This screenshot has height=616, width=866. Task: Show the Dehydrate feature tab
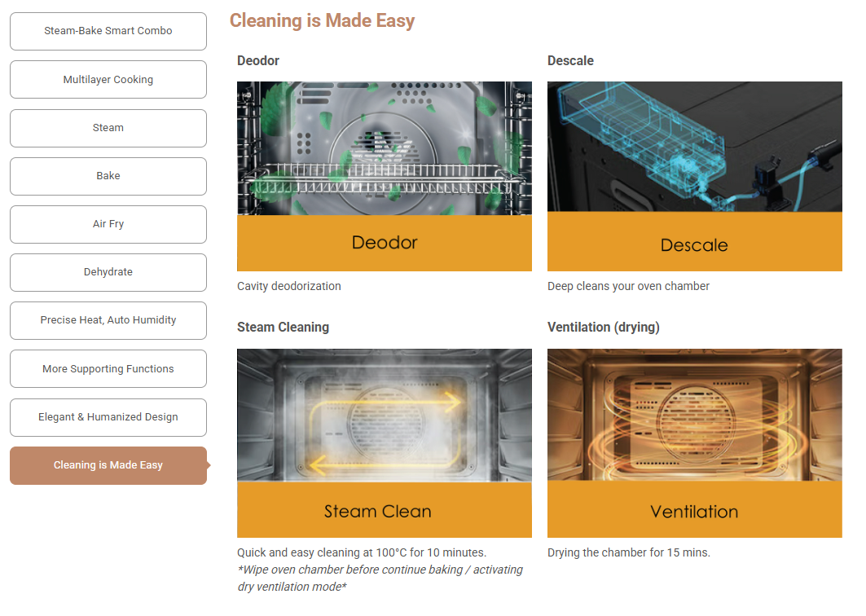(x=108, y=272)
